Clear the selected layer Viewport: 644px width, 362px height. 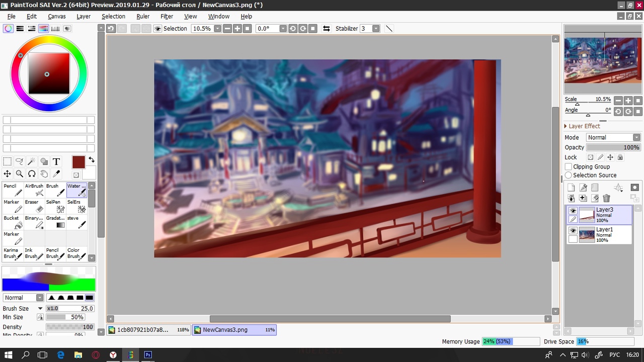[595, 199]
